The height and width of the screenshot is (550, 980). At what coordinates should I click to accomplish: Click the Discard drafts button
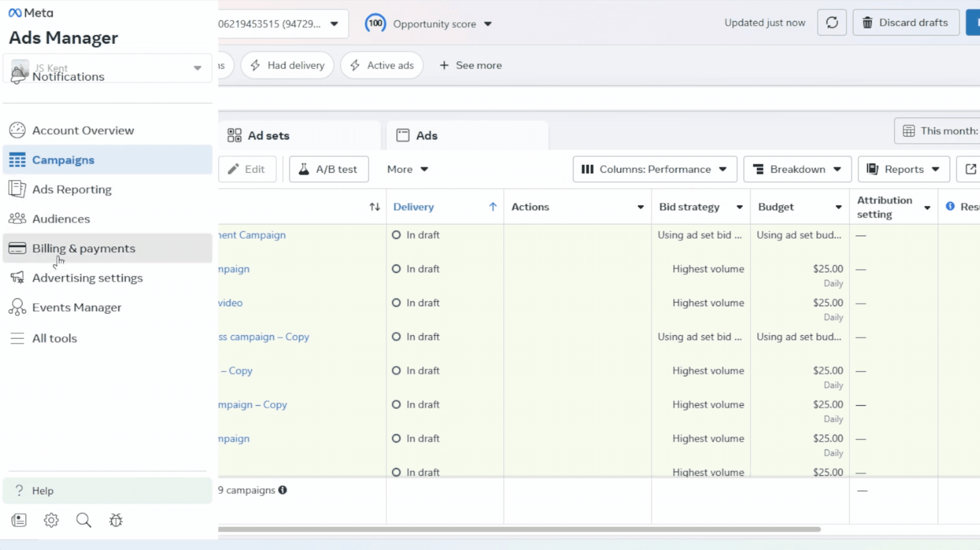coord(906,22)
